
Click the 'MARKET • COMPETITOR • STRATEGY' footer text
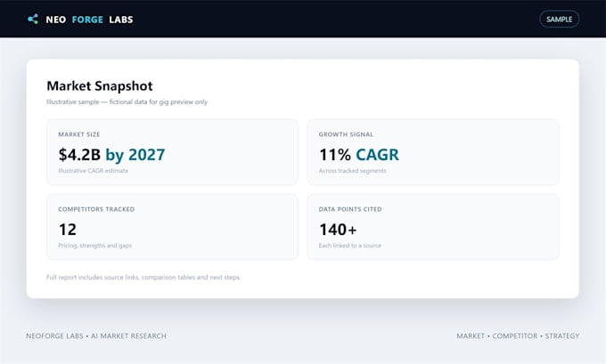click(x=518, y=336)
